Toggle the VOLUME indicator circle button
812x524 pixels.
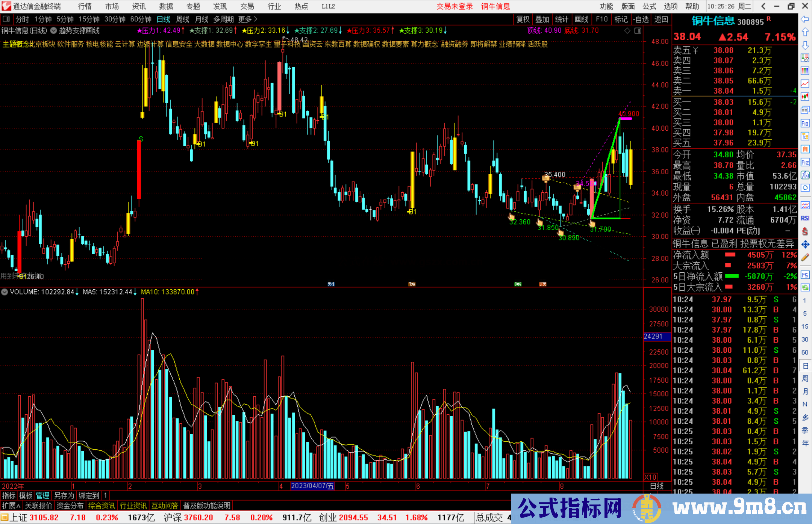(5, 292)
